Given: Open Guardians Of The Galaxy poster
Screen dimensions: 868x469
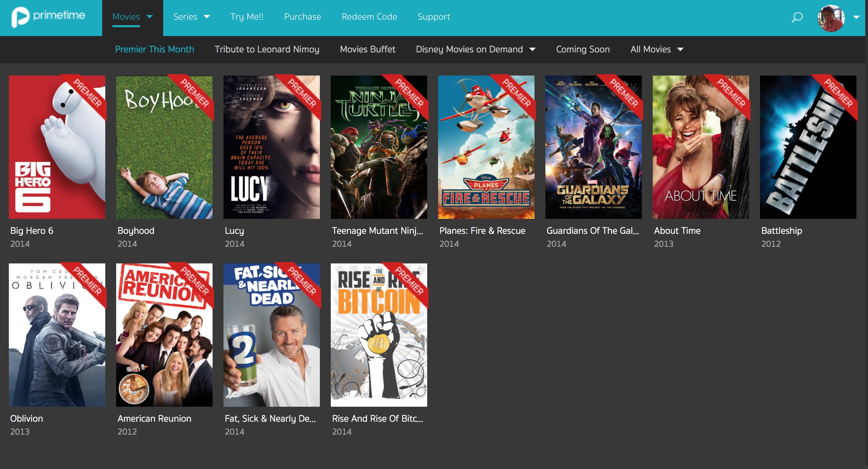Looking at the screenshot, I should [x=593, y=147].
